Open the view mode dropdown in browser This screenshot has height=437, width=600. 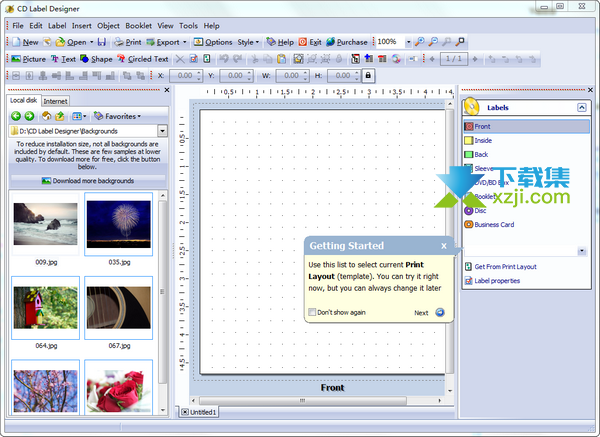tap(79, 116)
